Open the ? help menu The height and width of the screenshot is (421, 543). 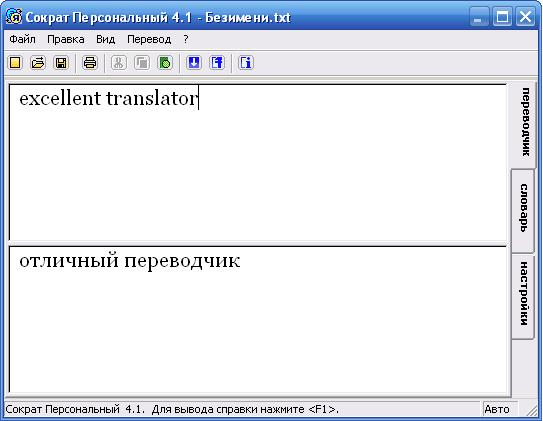[186, 39]
